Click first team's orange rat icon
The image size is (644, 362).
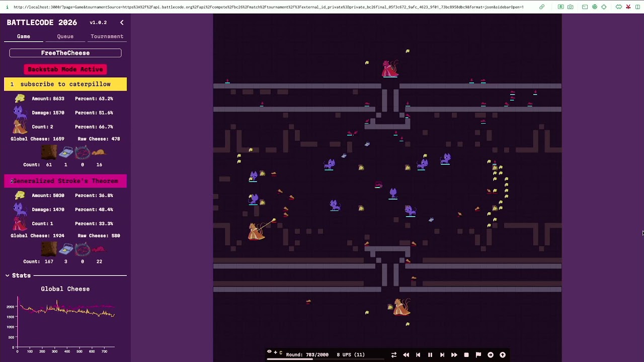[99, 152]
